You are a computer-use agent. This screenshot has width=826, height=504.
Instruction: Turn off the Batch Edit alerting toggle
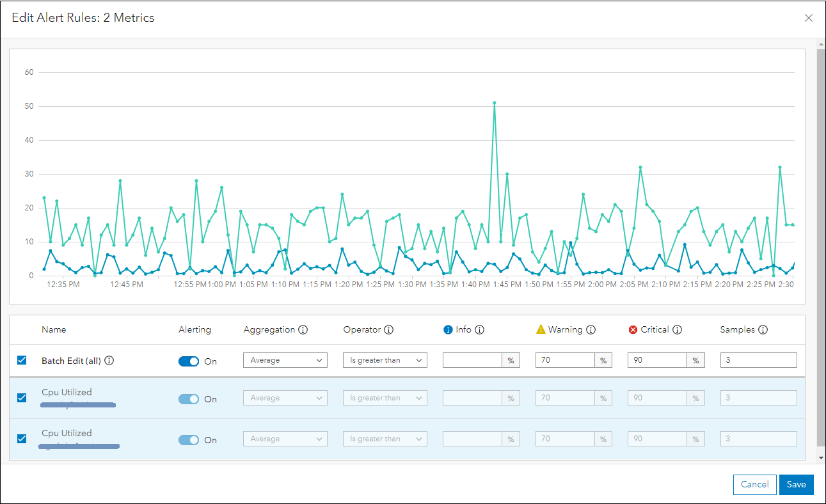coord(189,361)
